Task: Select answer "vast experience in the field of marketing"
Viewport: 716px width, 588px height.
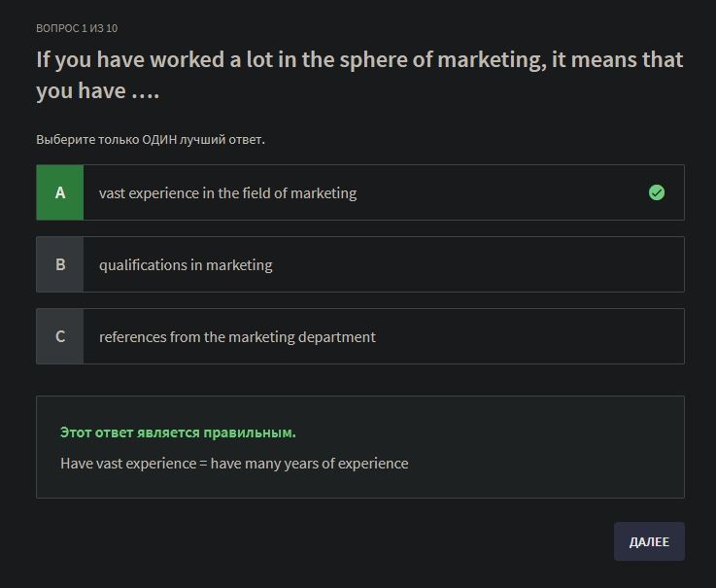Action: [x=227, y=193]
